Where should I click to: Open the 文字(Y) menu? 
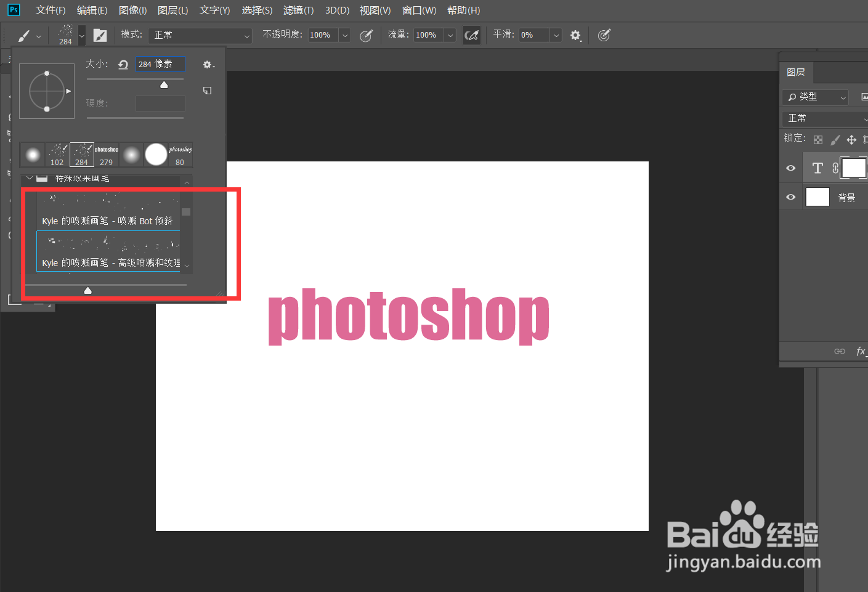(214, 10)
